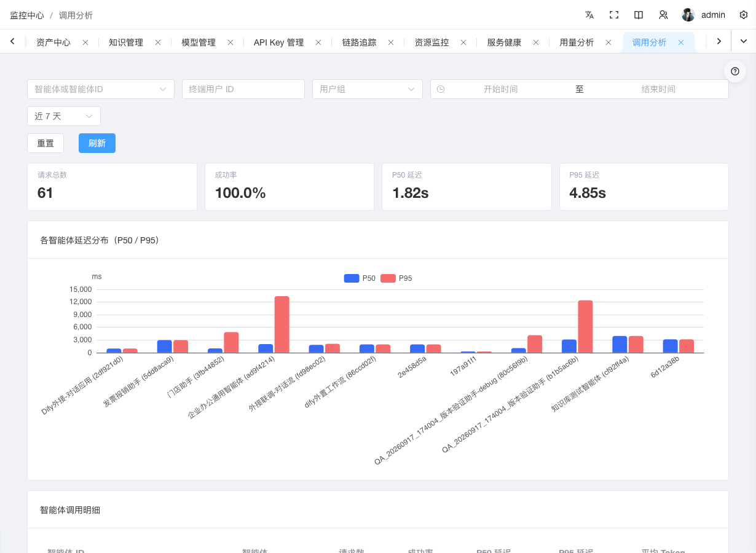Switch to the 链路追踪 tab
The height and width of the screenshot is (553, 756).
coord(360,42)
